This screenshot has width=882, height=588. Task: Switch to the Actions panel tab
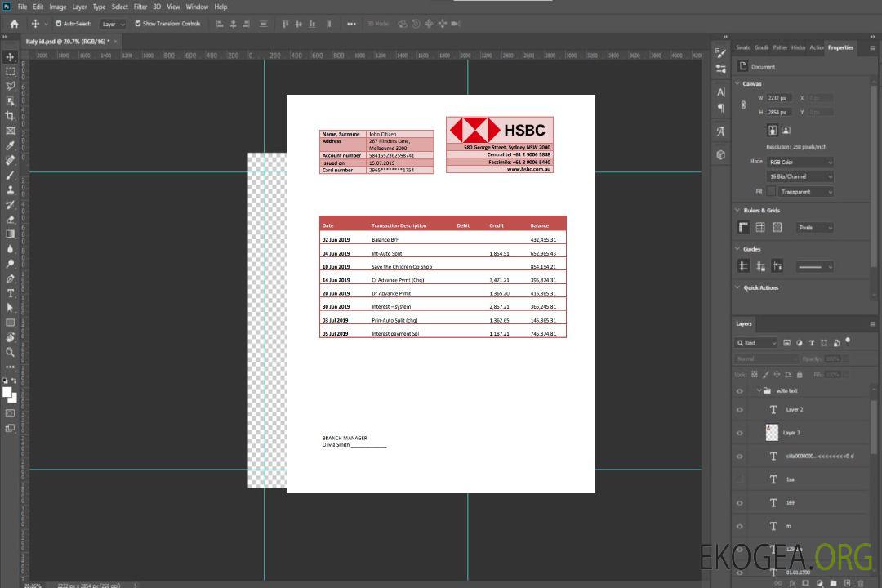click(x=816, y=48)
